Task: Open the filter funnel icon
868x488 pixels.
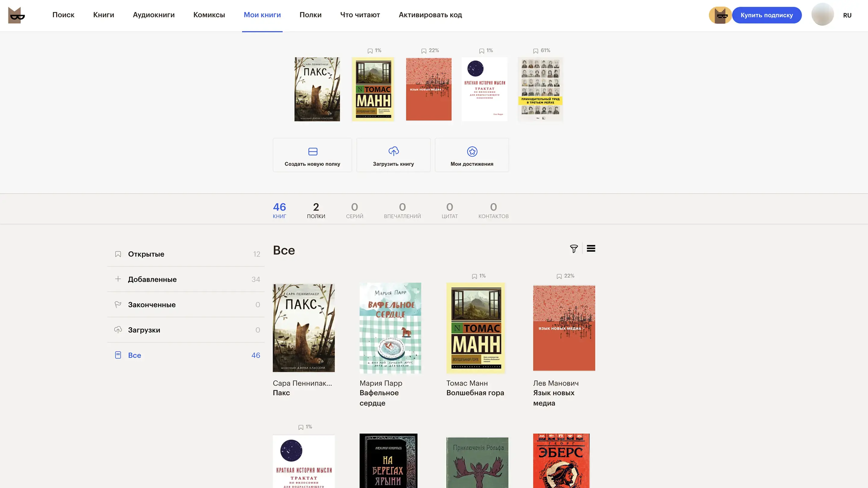Action: 574,249
